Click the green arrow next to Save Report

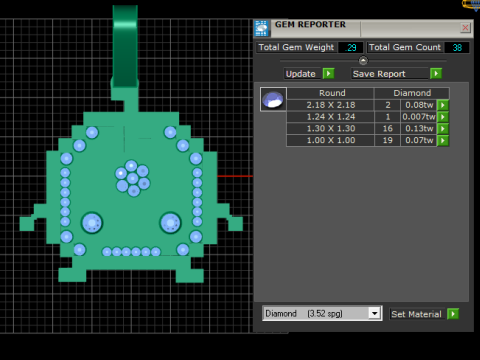pyautogui.click(x=436, y=73)
